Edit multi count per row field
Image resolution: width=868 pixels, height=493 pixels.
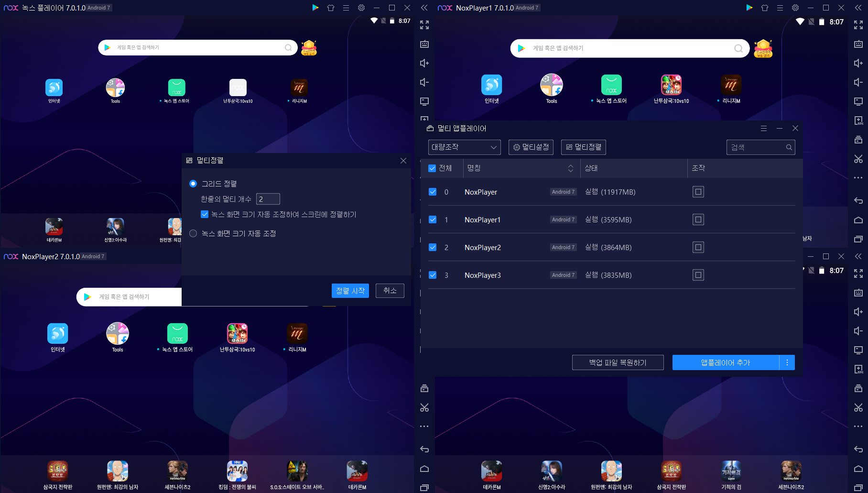pos(268,199)
